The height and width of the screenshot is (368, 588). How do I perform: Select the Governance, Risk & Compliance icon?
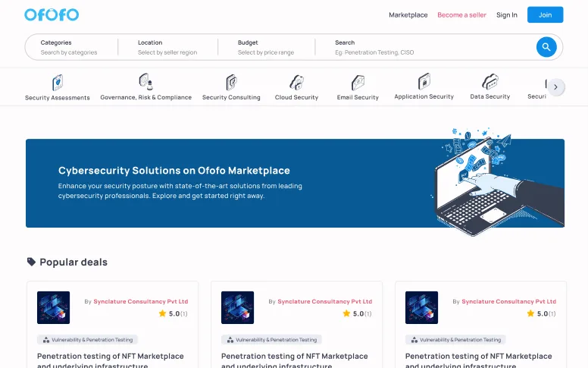pyautogui.click(x=146, y=82)
